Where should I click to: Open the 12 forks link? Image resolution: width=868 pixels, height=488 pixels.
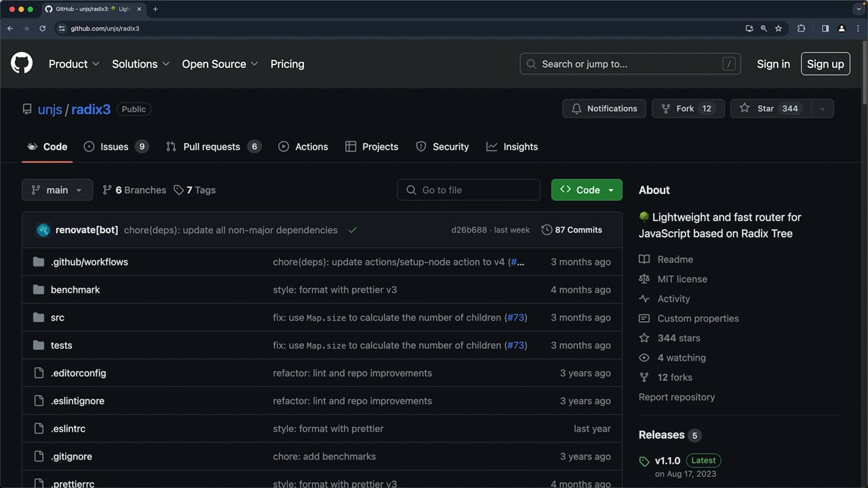pyautogui.click(x=666, y=377)
